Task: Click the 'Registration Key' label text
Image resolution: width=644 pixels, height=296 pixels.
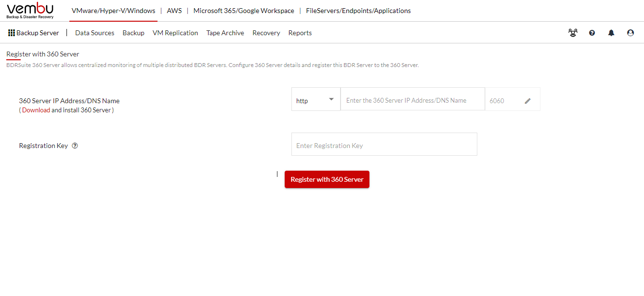Action: (x=43, y=146)
